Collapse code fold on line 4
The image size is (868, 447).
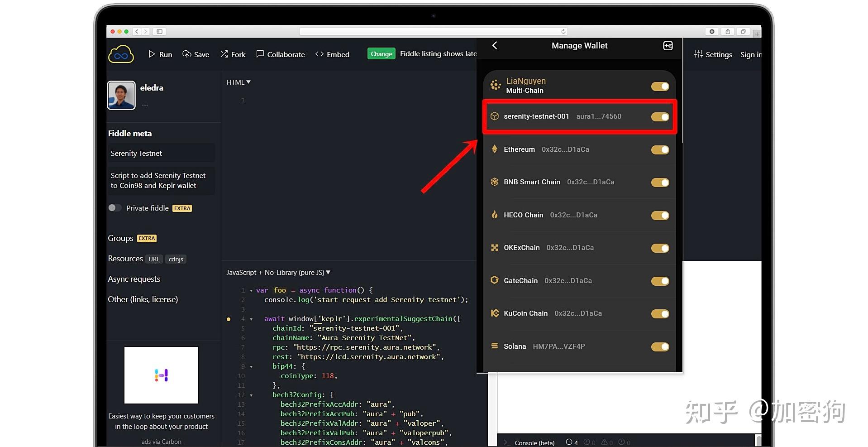click(x=251, y=319)
